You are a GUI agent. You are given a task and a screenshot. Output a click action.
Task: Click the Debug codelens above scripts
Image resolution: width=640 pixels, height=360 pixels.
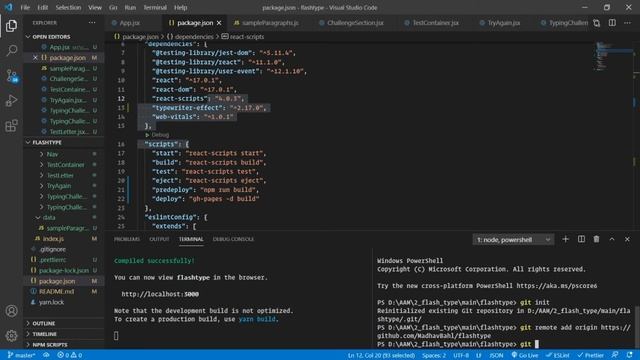pos(160,135)
